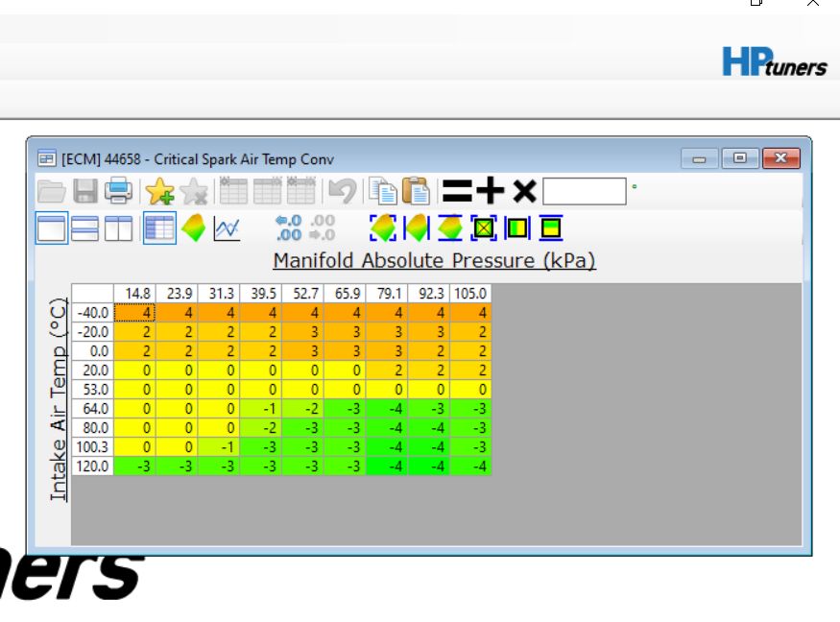Viewport: 840px width, 622px height.
Task: Toggle single-pane layout view
Action: click(x=52, y=228)
